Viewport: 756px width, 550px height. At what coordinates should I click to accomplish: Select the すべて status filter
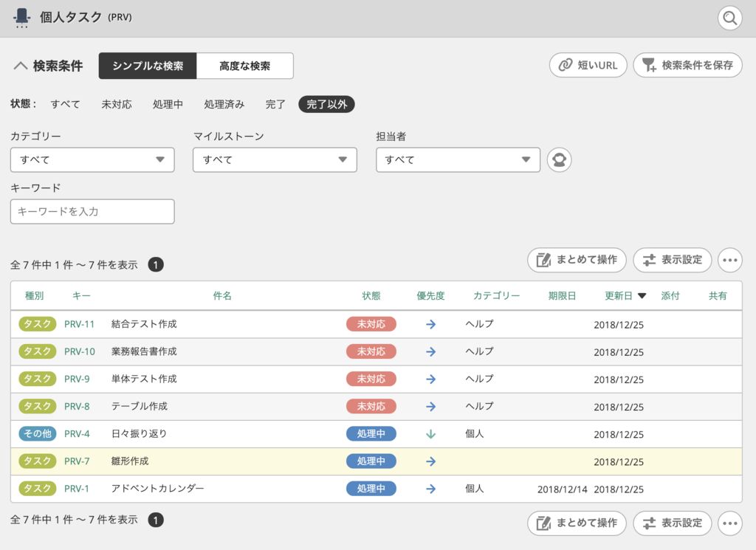[x=65, y=104]
